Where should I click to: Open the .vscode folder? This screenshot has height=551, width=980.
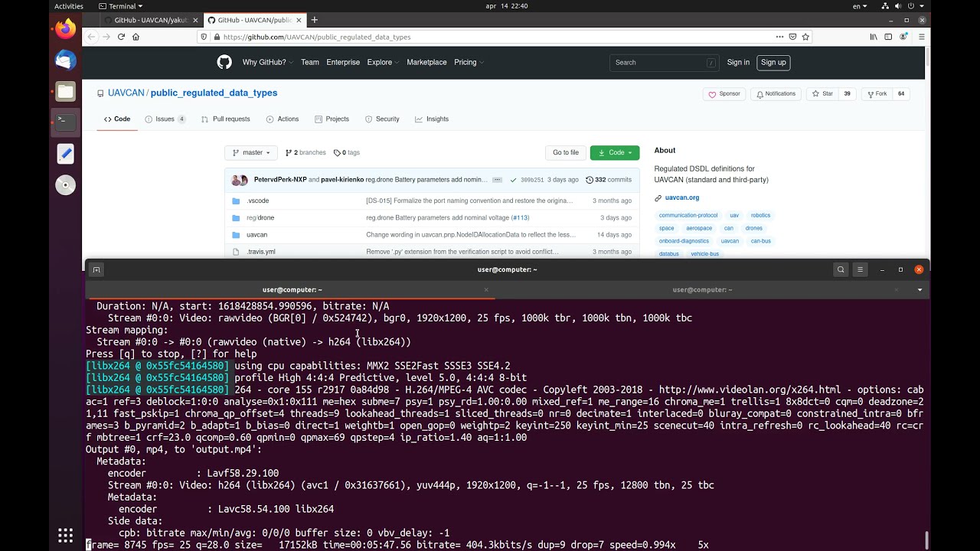point(257,201)
